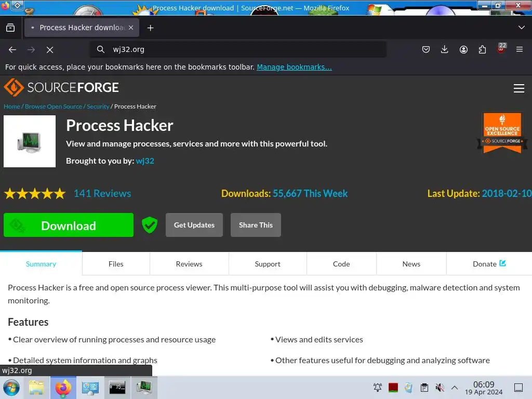Go forward one page
Screen dimensions: 532x399
[x=31, y=49]
